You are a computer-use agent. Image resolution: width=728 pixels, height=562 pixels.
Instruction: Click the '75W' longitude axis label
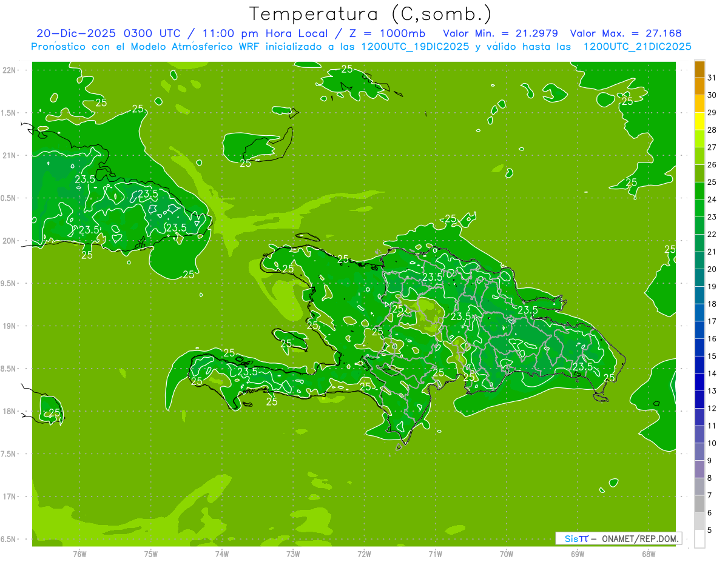click(x=151, y=554)
